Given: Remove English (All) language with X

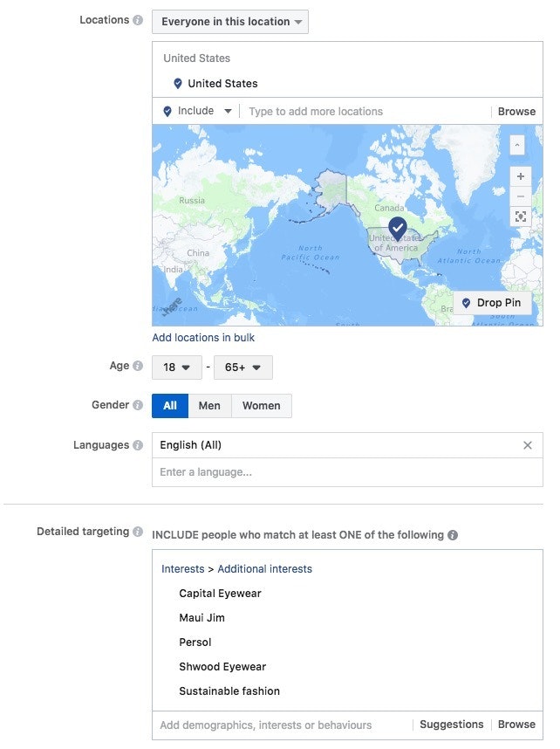Looking at the screenshot, I should (527, 445).
